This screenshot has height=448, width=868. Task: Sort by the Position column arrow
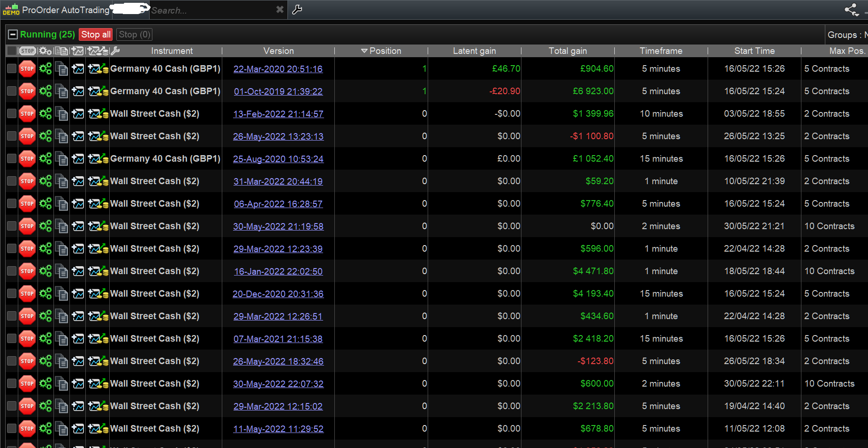pos(364,51)
